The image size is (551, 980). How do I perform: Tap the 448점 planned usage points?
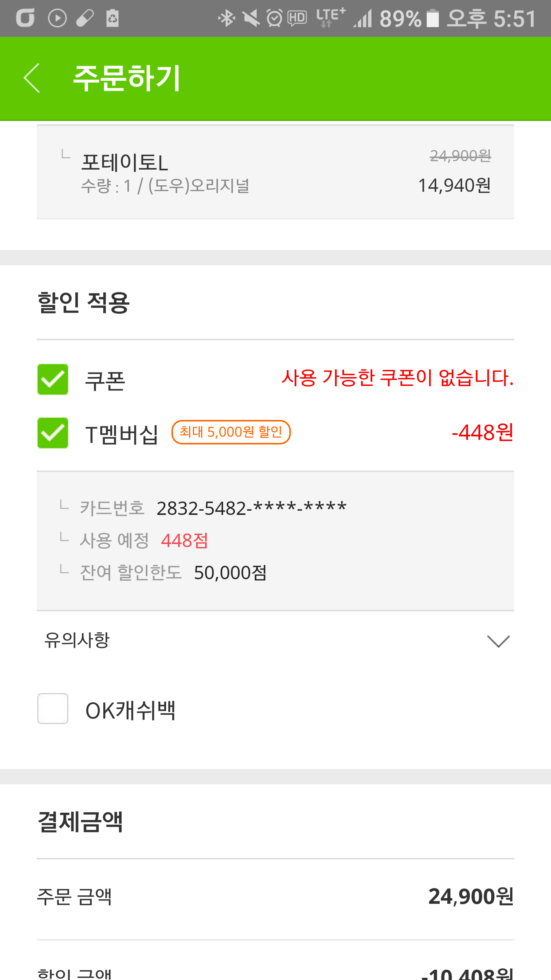pyautogui.click(x=184, y=541)
